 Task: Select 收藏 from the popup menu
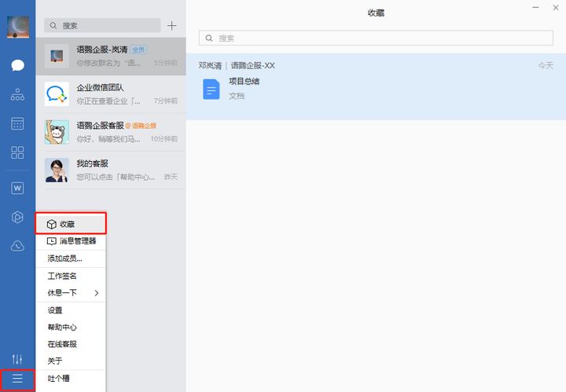[70, 224]
